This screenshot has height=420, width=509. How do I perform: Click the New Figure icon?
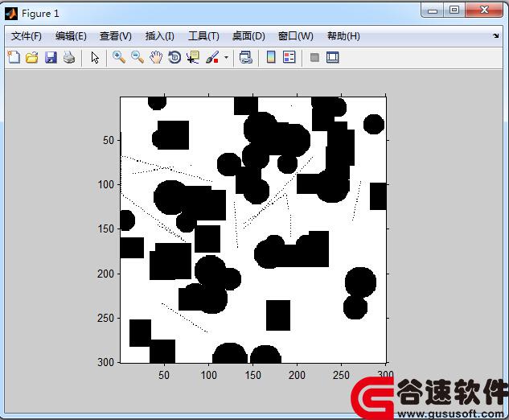click(14, 57)
